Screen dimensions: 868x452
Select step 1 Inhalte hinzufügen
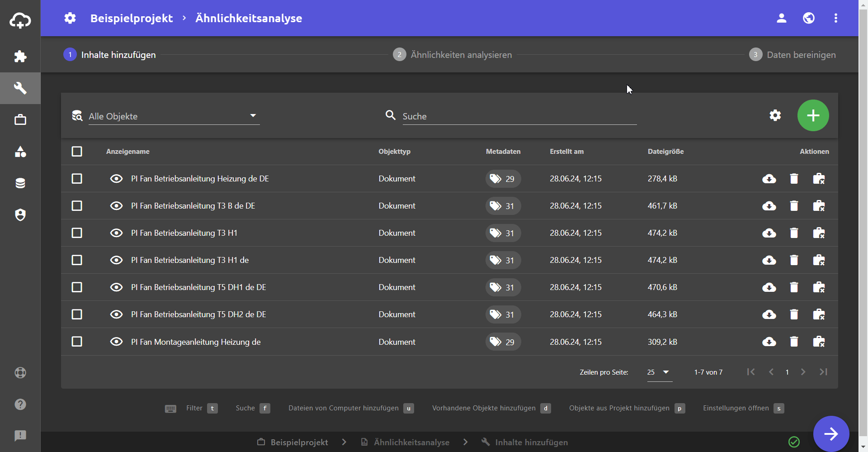[109, 55]
